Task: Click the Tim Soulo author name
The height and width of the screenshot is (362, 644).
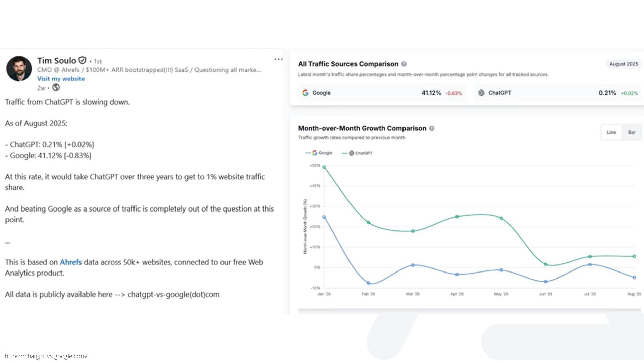Action: [57, 61]
